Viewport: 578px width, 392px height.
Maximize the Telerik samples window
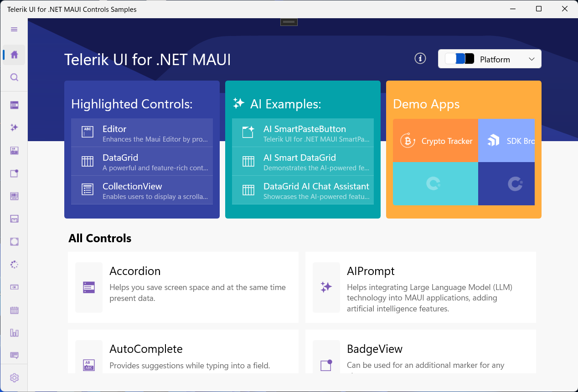539,9
